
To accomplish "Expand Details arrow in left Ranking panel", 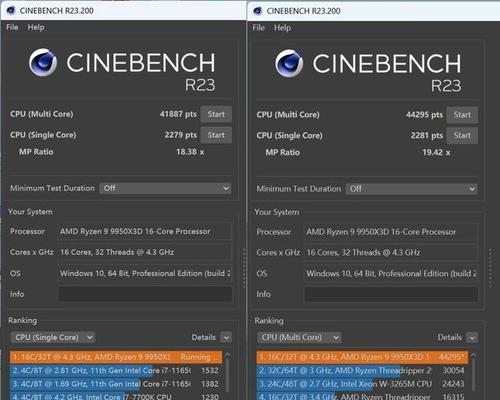I will [x=226, y=338].
